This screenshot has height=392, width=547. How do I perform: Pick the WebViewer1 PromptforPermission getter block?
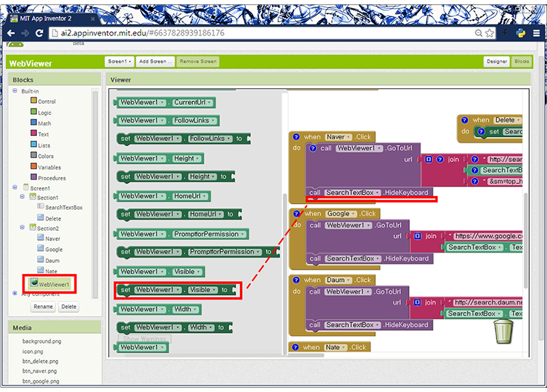[181, 234]
